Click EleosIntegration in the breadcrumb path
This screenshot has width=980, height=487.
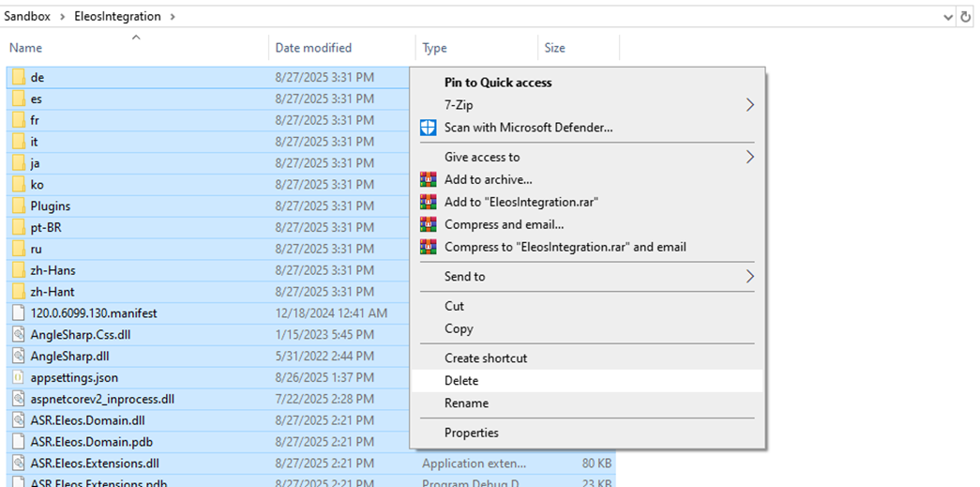[x=117, y=17]
